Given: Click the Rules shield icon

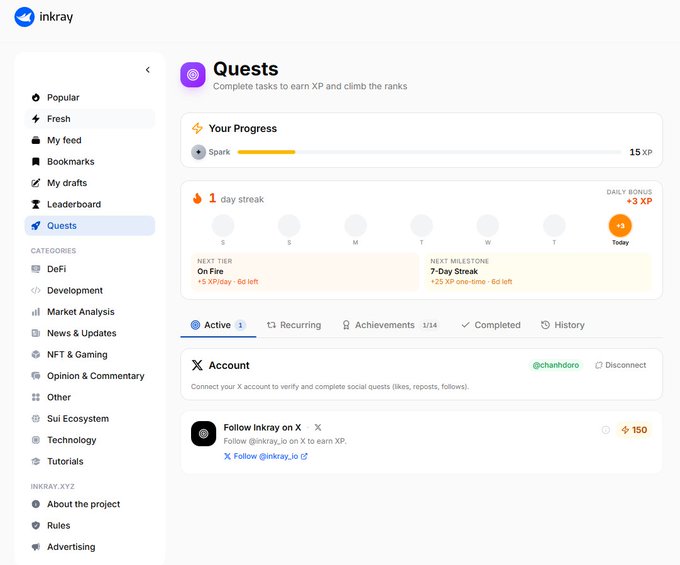Looking at the screenshot, I should point(36,525).
